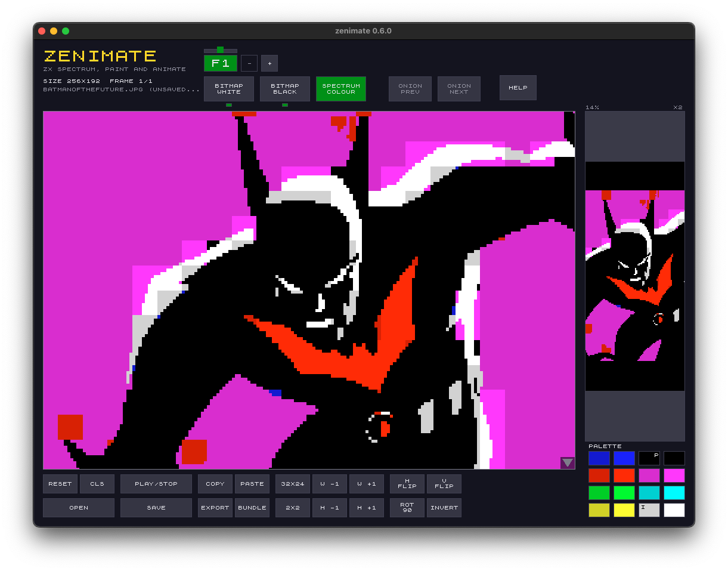Pick the bright white palette swatch

click(674, 510)
